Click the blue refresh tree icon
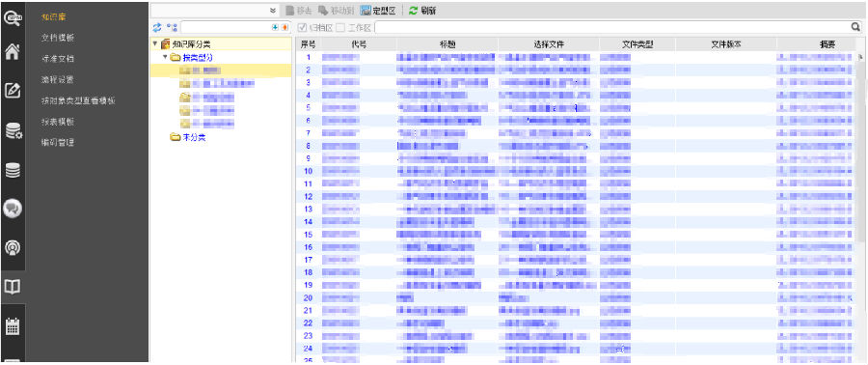868x365 pixels. (x=156, y=27)
